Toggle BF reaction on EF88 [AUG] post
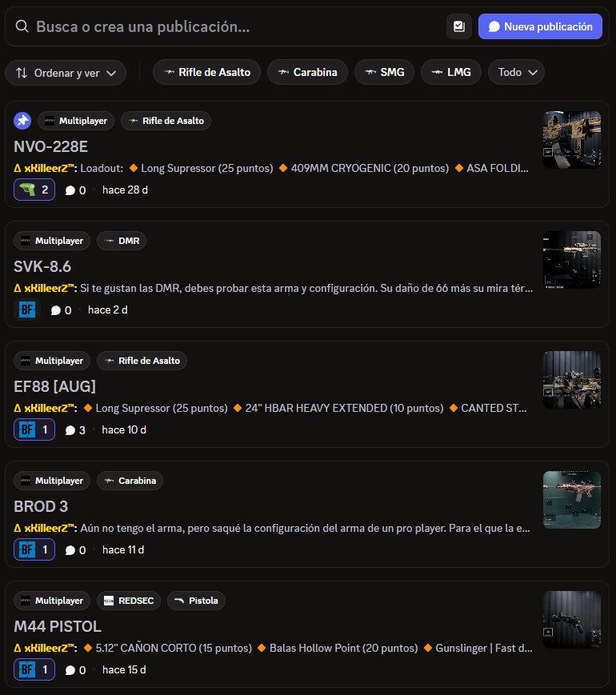 [34, 429]
